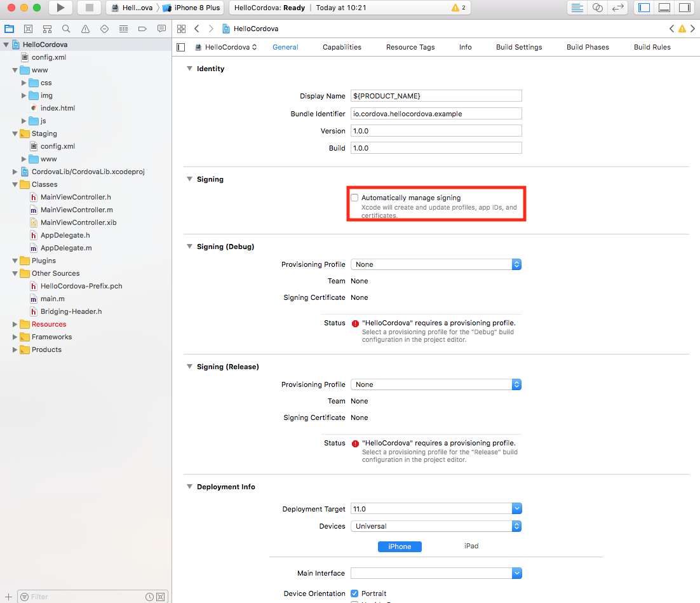
Task: Switch to Info tab
Action: tap(465, 48)
